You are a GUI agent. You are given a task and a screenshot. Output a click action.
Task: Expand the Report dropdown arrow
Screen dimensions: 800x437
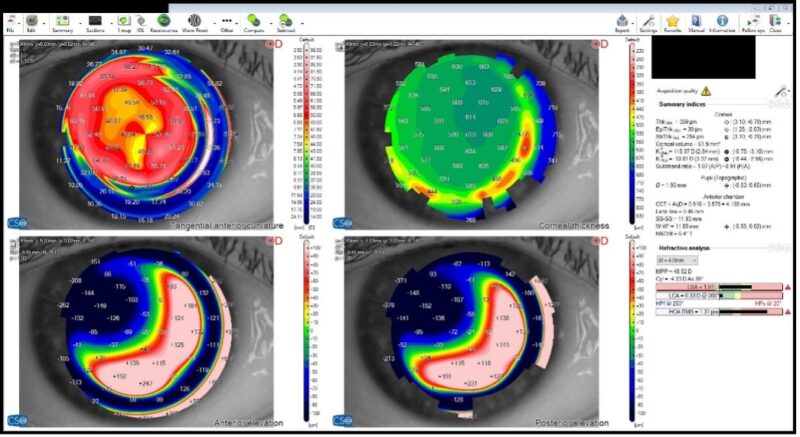pyautogui.click(x=633, y=23)
